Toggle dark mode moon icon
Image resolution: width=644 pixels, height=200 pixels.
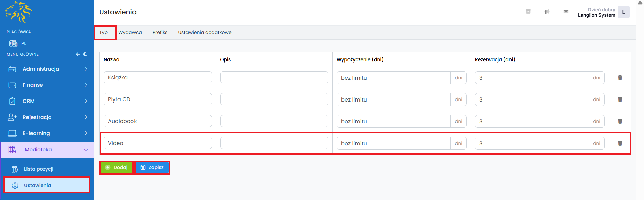pos(85,54)
